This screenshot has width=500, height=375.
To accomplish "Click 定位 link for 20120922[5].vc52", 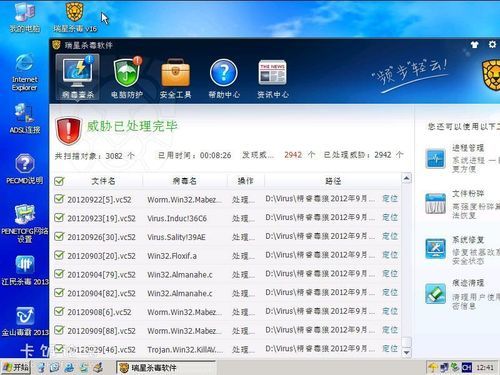I will [x=390, y=199].
